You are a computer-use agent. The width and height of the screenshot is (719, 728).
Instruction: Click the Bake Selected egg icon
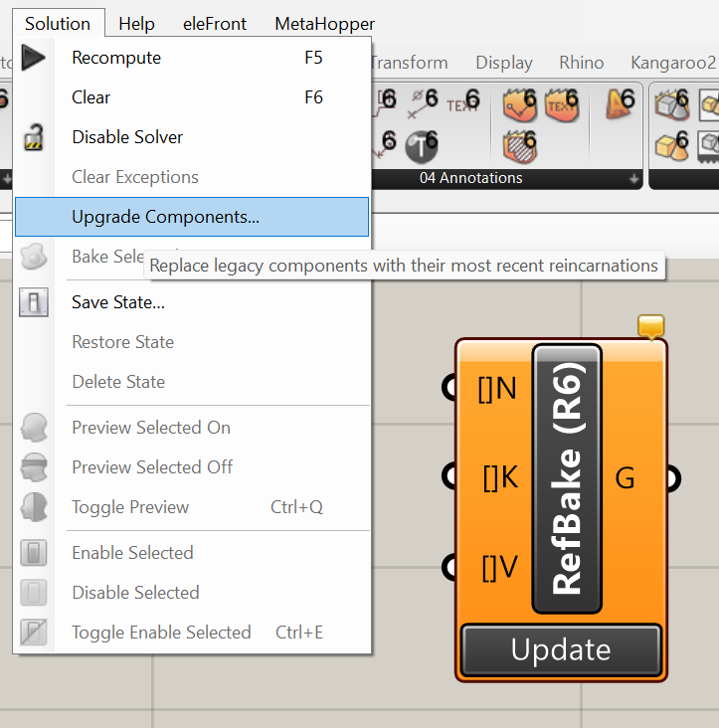click(x=34, y=257)
